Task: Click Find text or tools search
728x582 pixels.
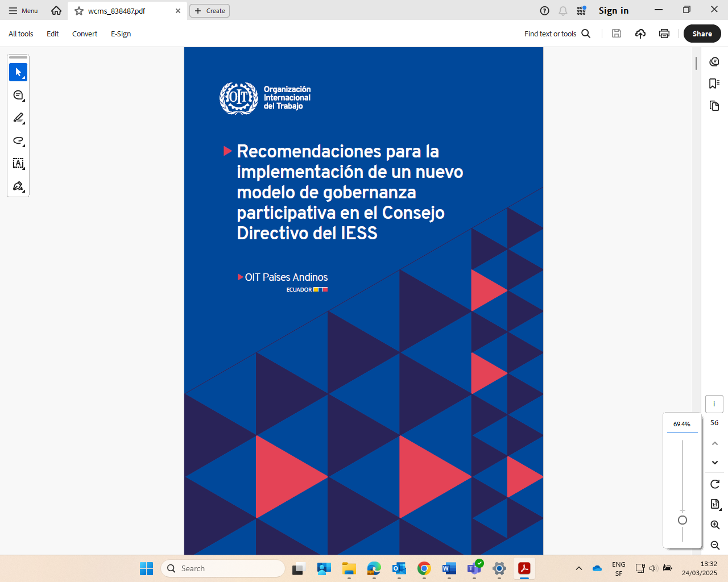Action: click(x=557, y=34)
